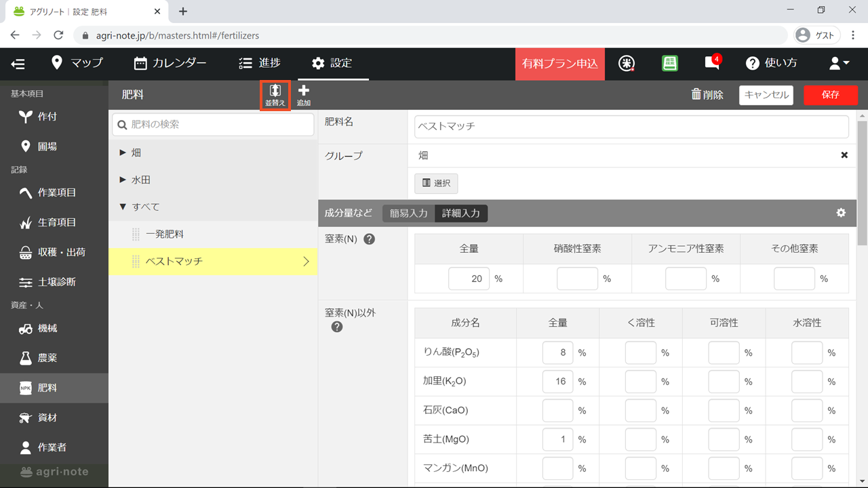Click the 苦土 全量 field showing 1

(x=558, y=439)
